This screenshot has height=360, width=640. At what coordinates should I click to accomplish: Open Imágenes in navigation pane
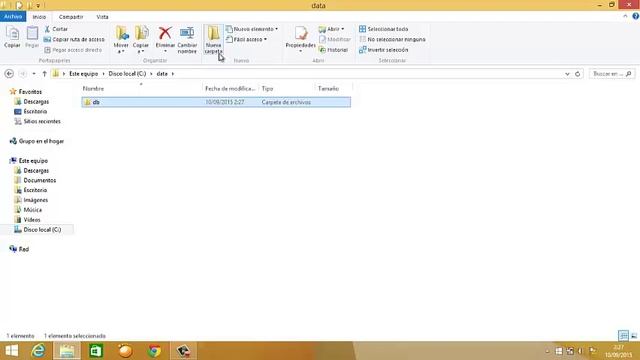pos(31,200)
